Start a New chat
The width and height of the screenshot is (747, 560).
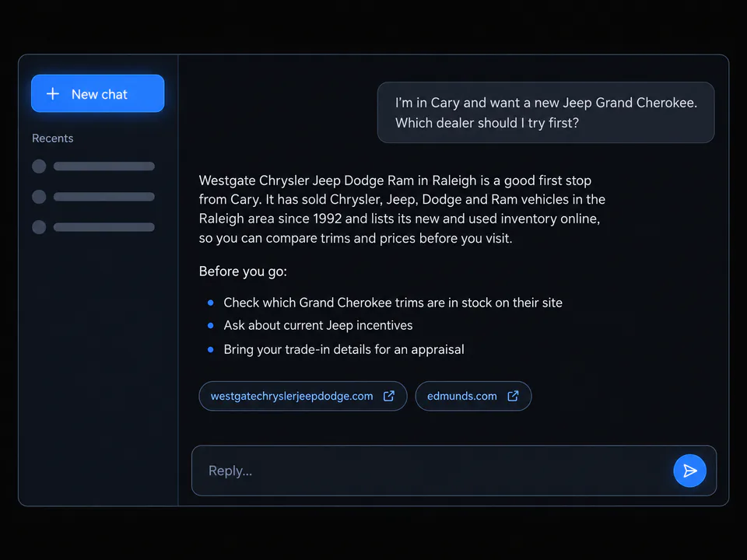(98, 93)
